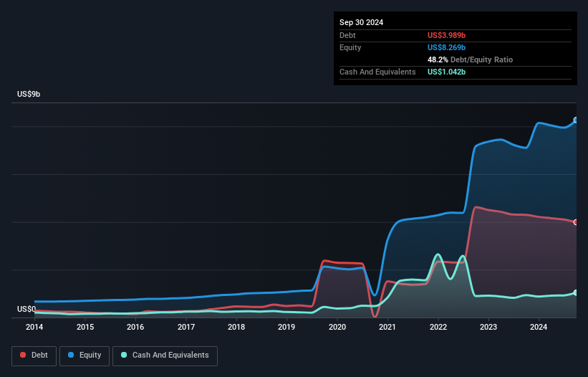
Task: Click the red Debt endpoint marker
Action: coord(576,222)
